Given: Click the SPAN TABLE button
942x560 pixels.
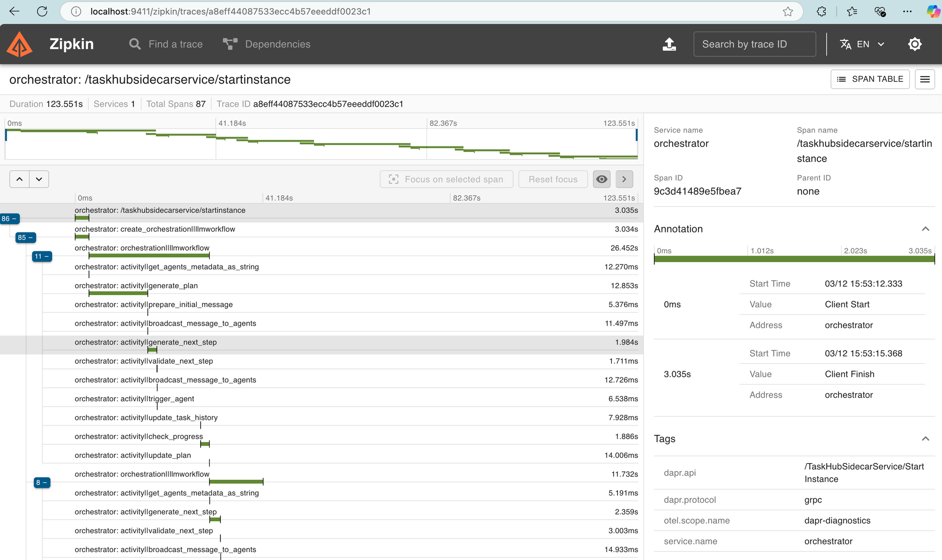Looking at the screenshot, I should 870,79.
